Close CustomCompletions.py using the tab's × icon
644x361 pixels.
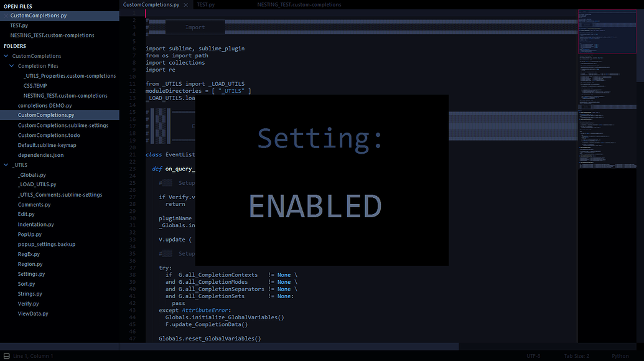click(184, 4)
